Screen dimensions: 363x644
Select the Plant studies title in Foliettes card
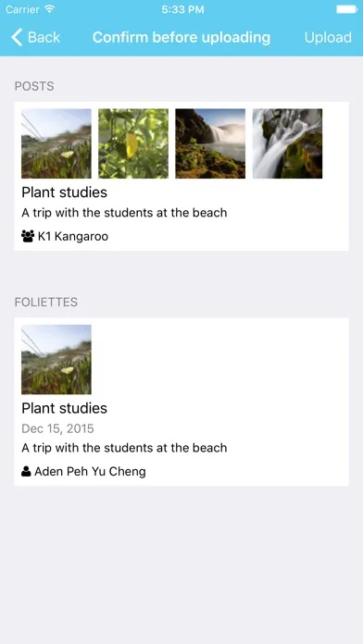[64, 408]
